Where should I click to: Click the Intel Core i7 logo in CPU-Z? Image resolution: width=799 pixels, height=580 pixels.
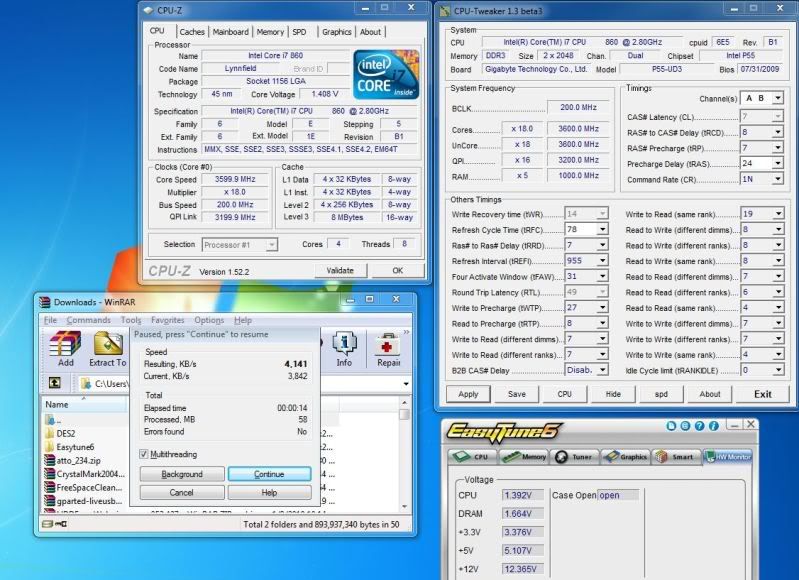coord(386,74)
